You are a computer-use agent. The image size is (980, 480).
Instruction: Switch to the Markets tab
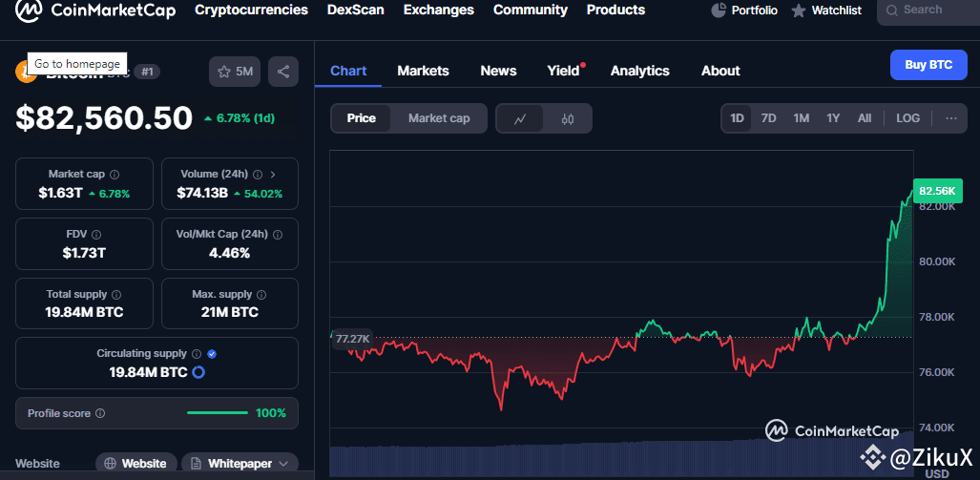pos(423,71)
